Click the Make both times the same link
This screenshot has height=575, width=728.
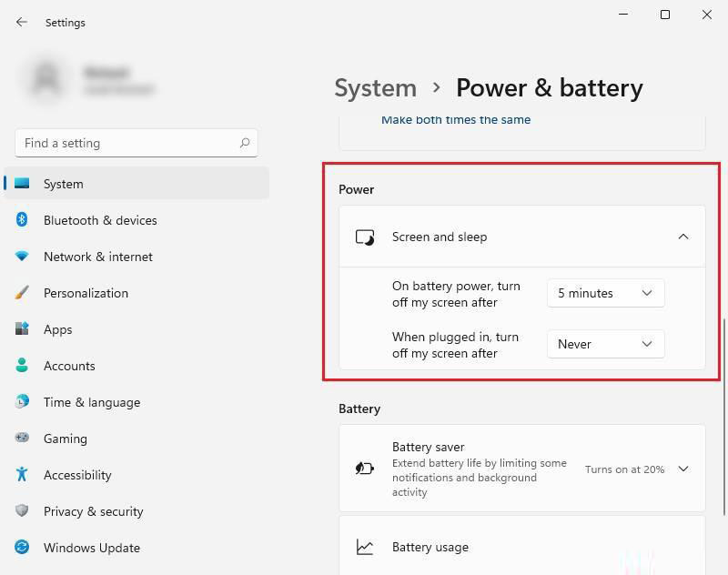(455, 119)
